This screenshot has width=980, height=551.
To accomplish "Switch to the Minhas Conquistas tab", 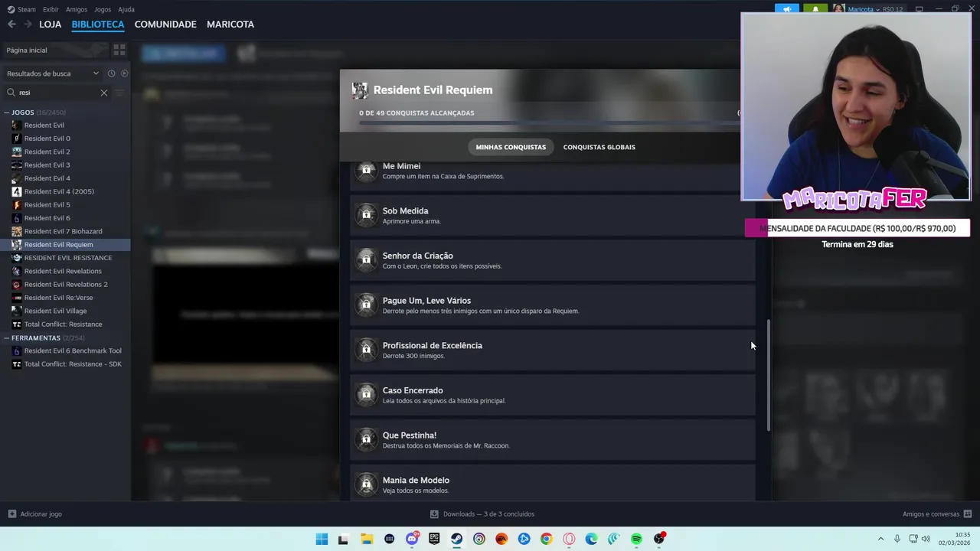I will [511, 147].
